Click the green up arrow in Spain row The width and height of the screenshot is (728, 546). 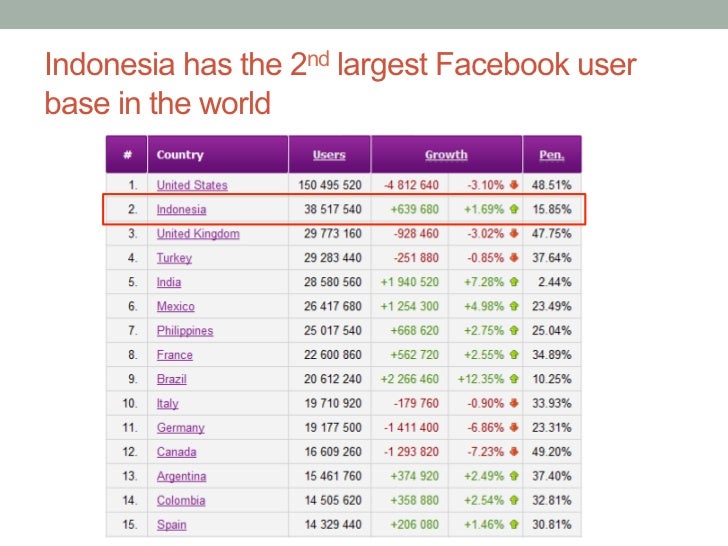click(x=514, y=524)
